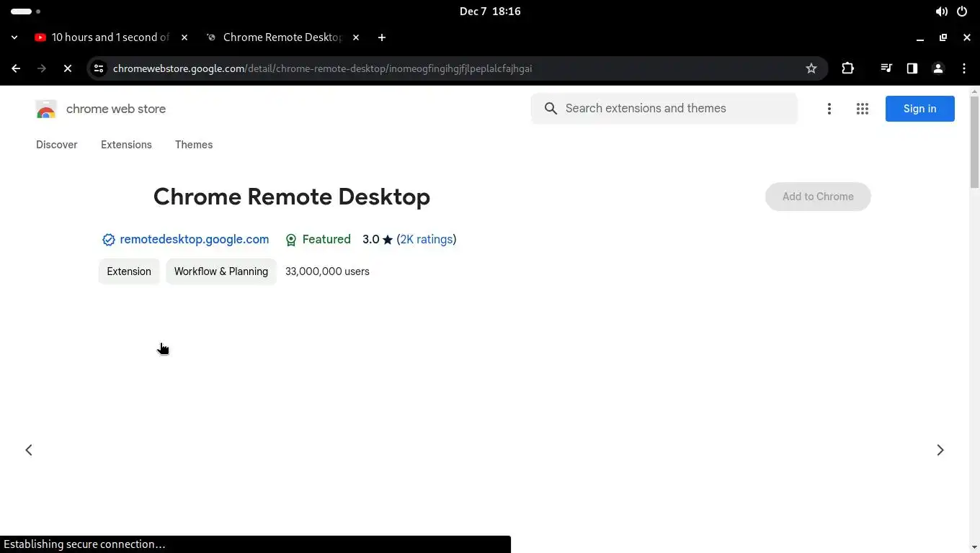The height and width of the screenshot is (553, 980).
Task: Click the 3.0 star rating
Action: [x=378, y=240]
